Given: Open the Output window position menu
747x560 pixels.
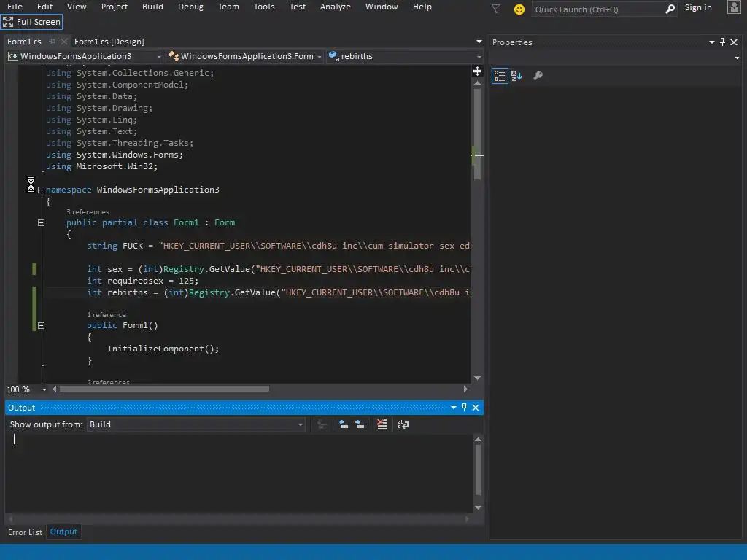Looking at the screenshot, I should pos(454,408).
